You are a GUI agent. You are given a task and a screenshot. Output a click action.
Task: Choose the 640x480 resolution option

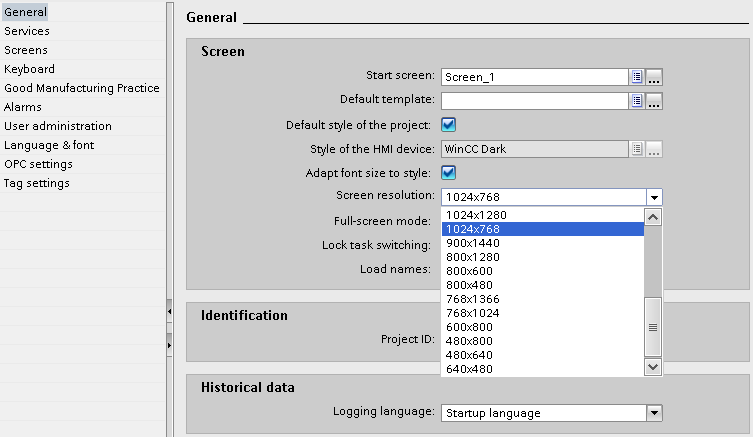pos(472,369)
